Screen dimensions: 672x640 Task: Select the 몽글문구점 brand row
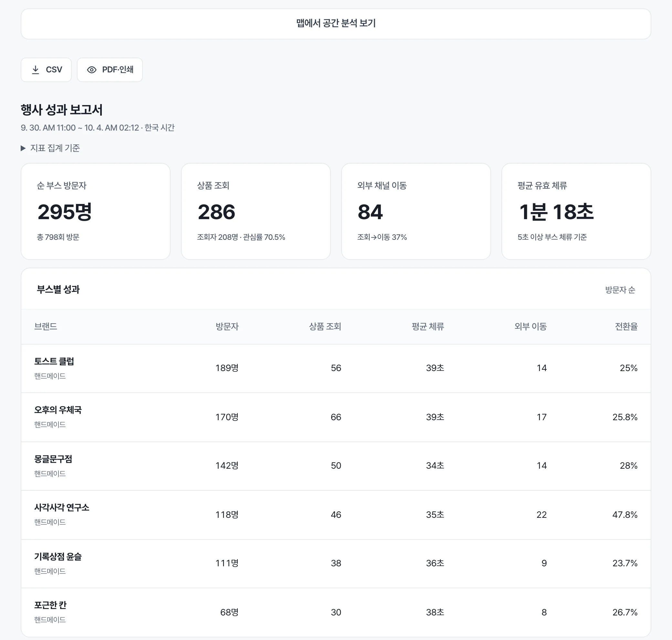coord(336,466)
